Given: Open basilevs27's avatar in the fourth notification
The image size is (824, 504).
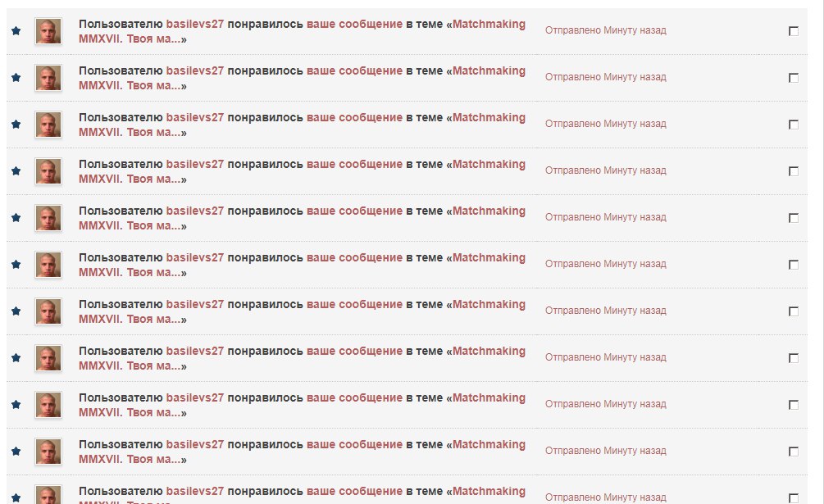Looking at the screenshot, I should point(48,171).
